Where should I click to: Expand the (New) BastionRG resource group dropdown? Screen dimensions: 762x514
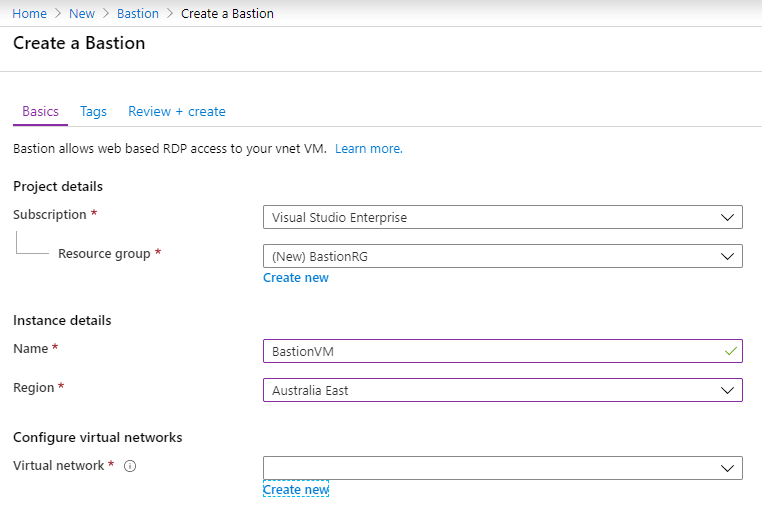pos(502,256)
